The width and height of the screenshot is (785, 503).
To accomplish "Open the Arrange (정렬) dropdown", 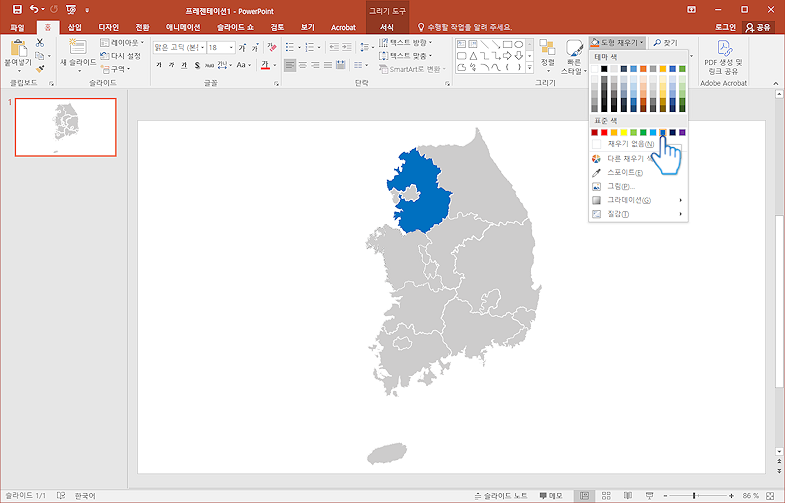I will point(547,54).
